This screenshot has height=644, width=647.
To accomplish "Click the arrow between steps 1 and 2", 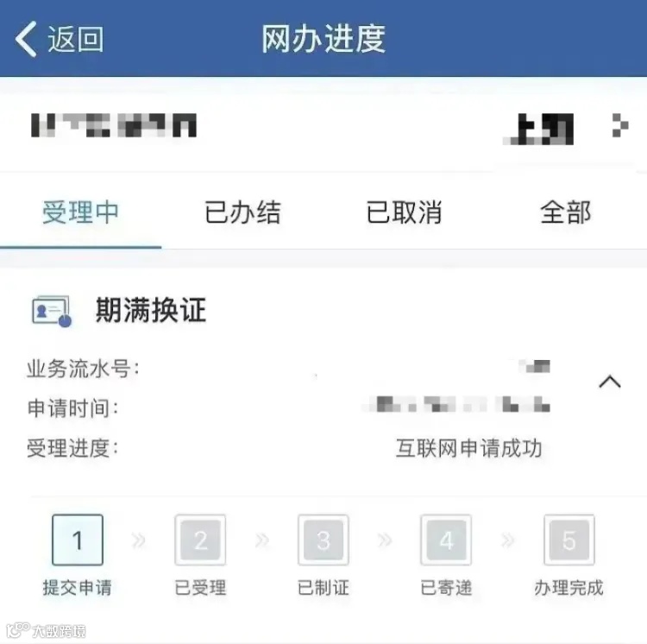I will tap(139, 540).
